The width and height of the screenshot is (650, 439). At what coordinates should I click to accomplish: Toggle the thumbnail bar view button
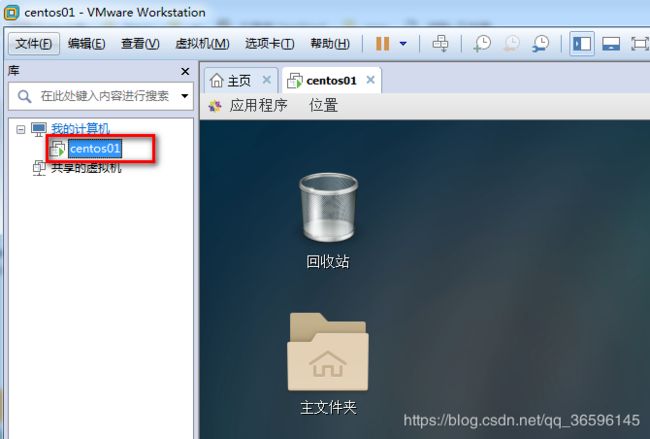[611, 44]
